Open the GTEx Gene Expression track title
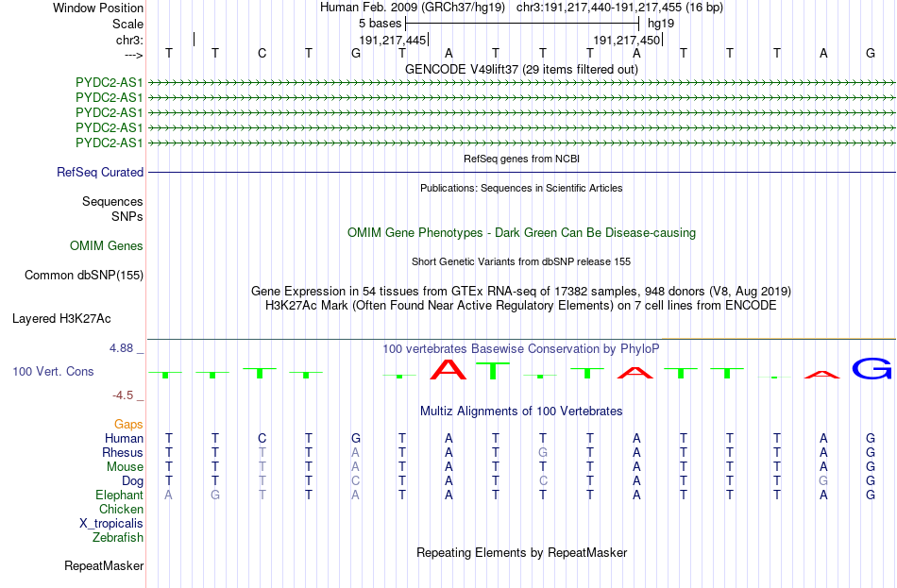Screen dimensions: 897x588 (521, 291)
